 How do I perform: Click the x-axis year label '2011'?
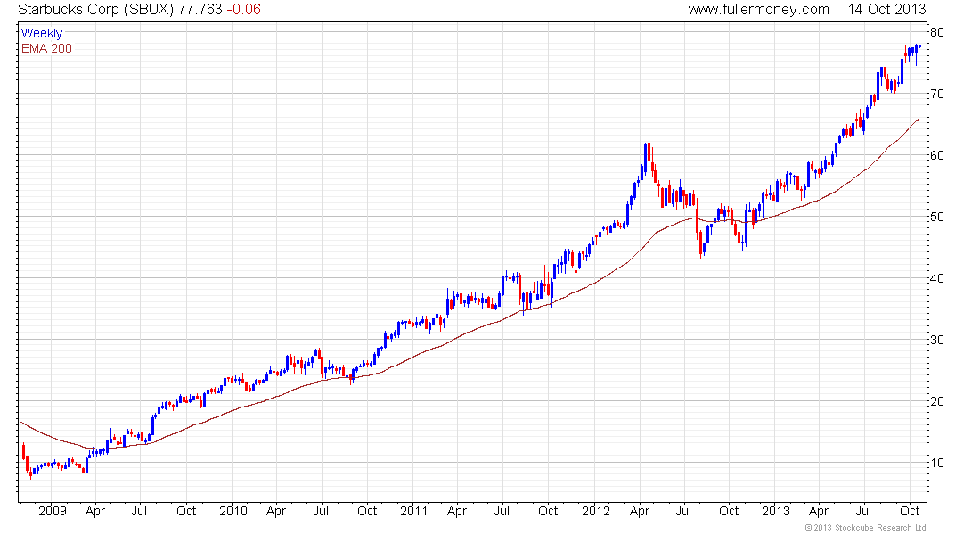tap(413, 511)
